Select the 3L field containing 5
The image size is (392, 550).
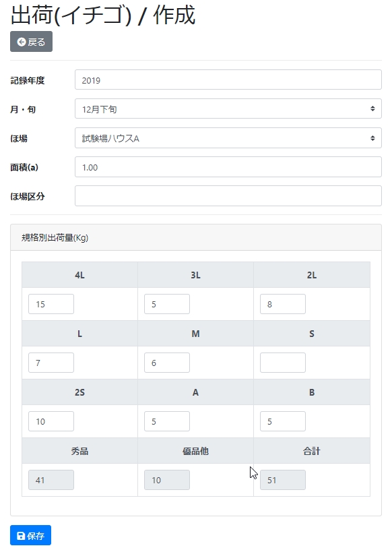pos(166,304)
